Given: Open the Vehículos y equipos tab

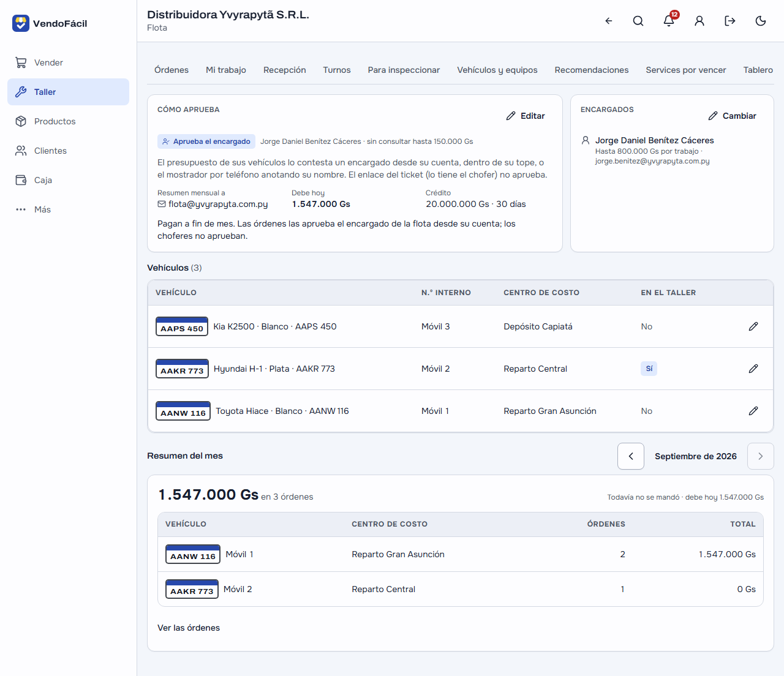Looking at the screenshot, I should point(497,70).
